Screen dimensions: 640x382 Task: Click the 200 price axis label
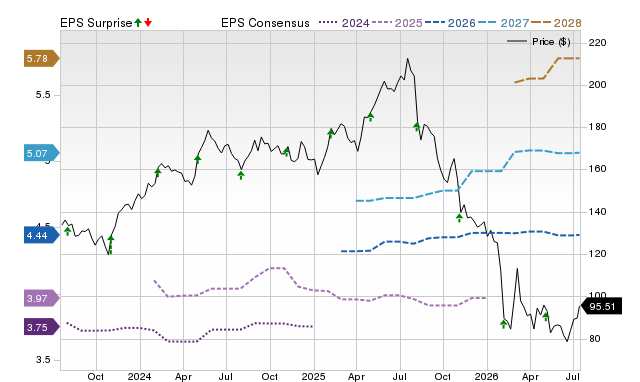point(598,85)
